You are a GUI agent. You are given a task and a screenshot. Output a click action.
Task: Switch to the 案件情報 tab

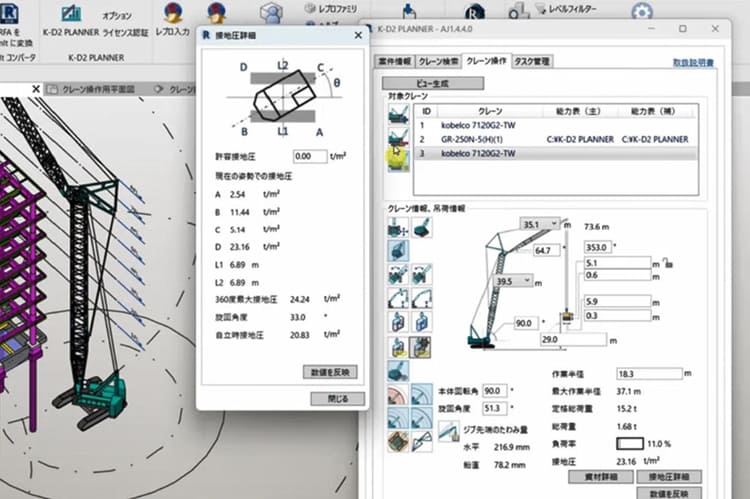pyautogui.click(x=396, y=61)
